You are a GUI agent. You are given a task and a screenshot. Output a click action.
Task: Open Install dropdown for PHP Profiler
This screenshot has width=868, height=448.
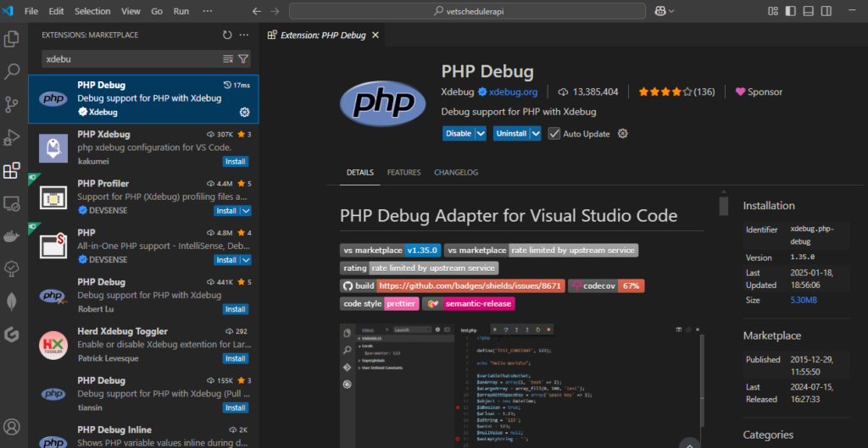(246, 211)
